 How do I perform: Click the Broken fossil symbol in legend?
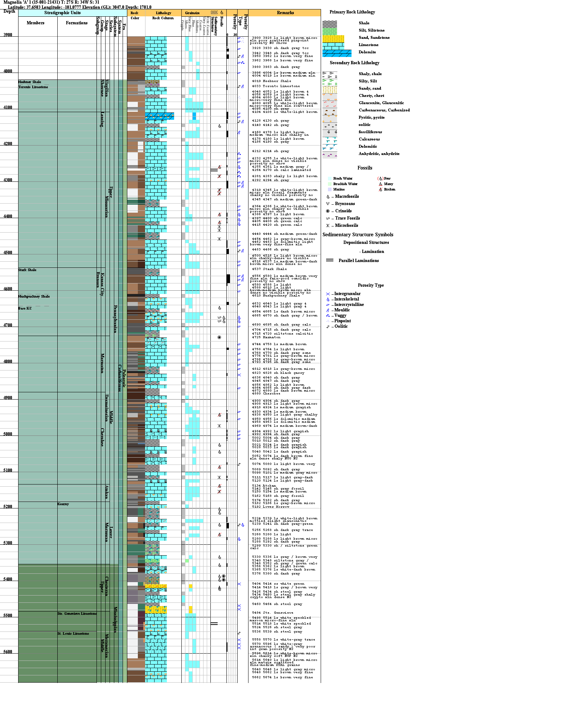coord(380,189)
